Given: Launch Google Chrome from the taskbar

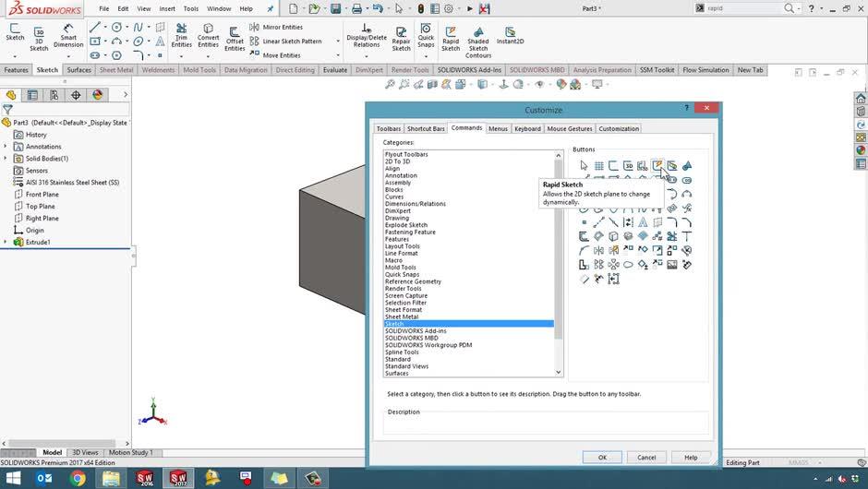Looking at the screenshot, I should point(78,478).
